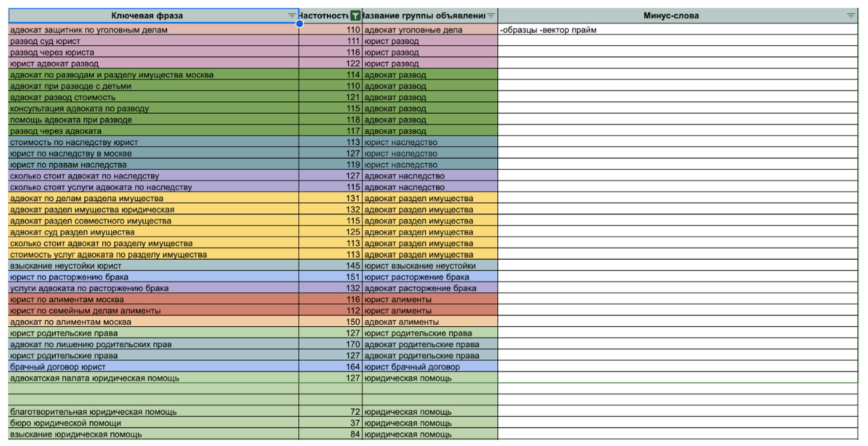
Task: Select cell 'юрист по расторжению брака'
Action: [x=154, y=277]
